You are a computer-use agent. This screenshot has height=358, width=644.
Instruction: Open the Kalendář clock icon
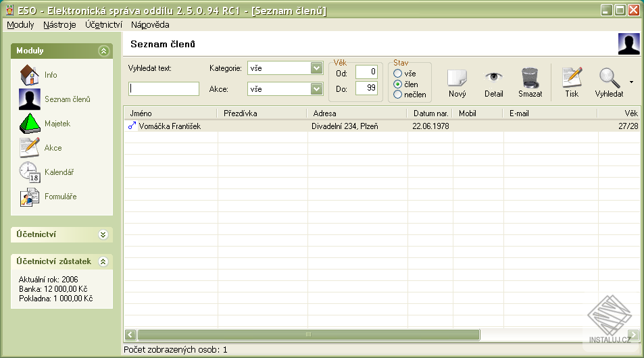coord(29,172)
